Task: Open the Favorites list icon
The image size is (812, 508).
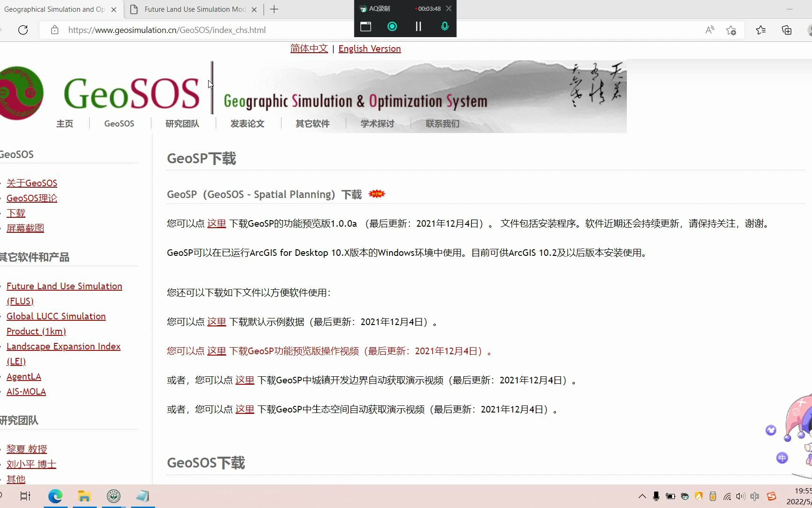Action: (761, 30)
